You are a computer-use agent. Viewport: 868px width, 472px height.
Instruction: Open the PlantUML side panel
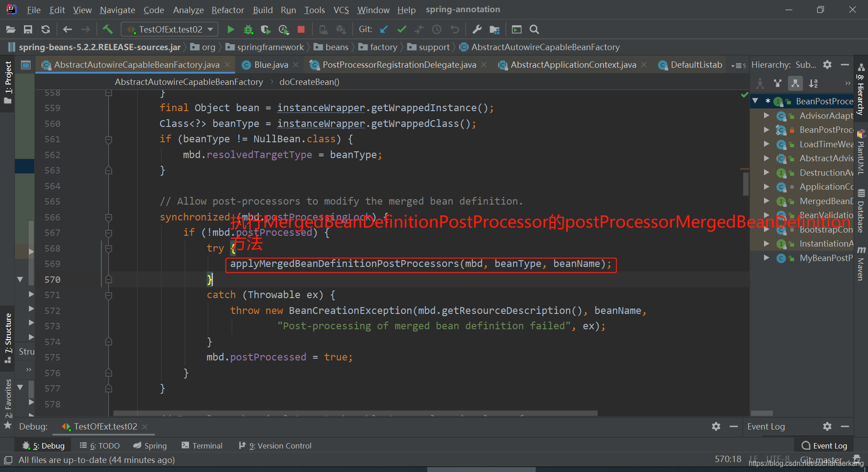861,153
